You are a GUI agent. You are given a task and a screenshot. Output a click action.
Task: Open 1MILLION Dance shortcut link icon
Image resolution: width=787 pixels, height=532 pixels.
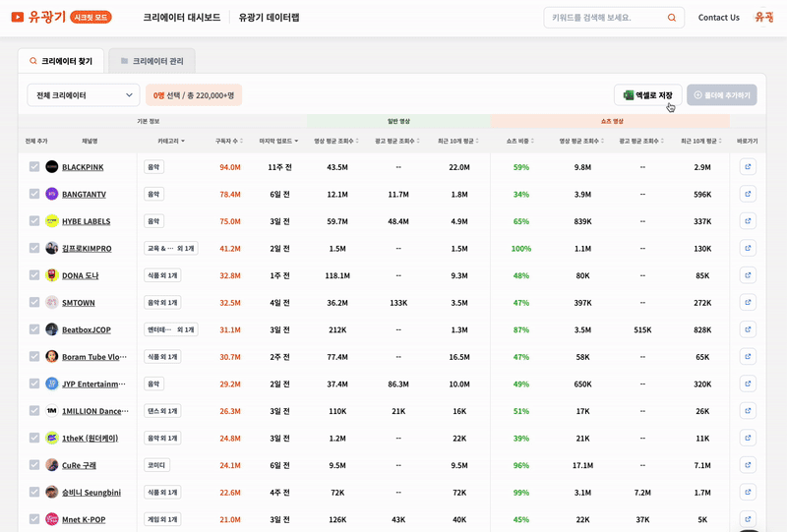748,411
